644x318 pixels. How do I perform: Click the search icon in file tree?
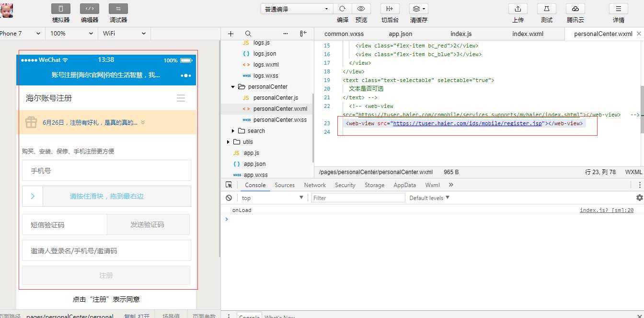248,34
